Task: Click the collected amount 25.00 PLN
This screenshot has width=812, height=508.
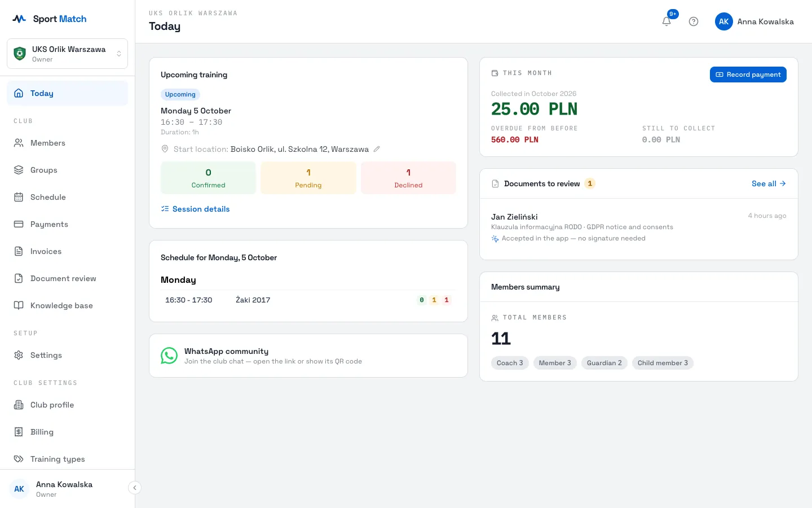Action: coord(534,109)
